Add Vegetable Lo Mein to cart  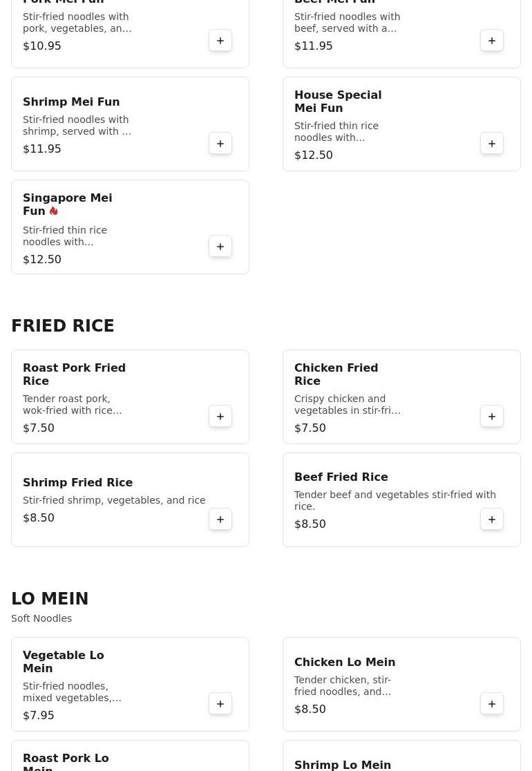[220, 703]
